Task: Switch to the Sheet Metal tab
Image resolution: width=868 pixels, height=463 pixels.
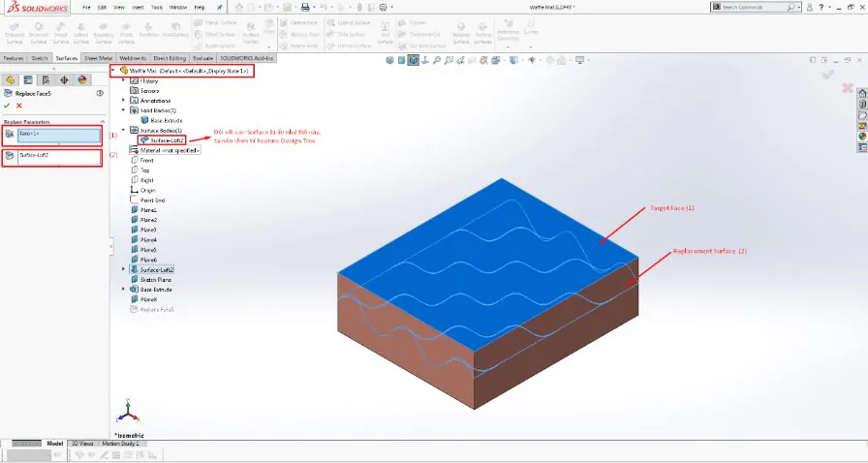Action: [x=99, y=58]
